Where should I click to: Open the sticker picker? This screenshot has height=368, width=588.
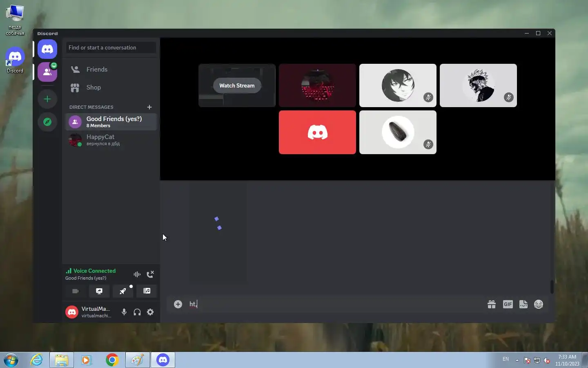pyautogui.click(x=523, y=304)
